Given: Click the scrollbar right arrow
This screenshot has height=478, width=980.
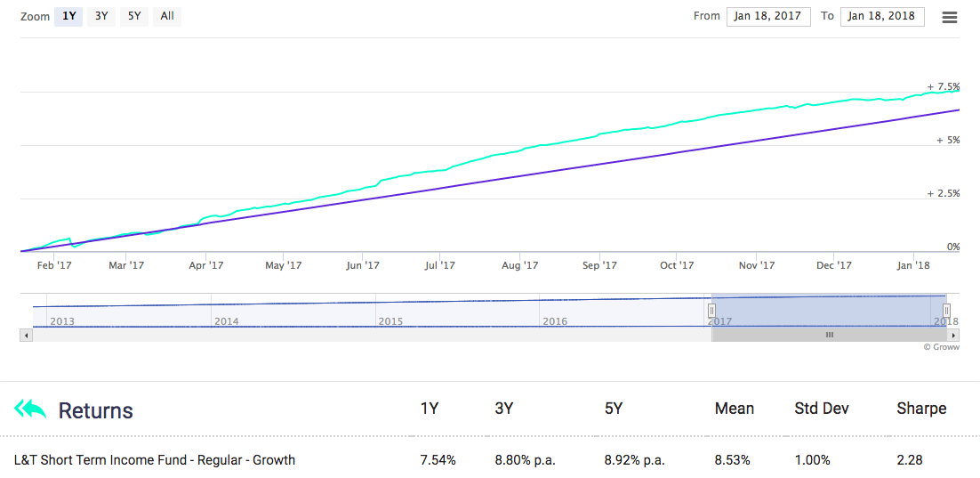Looking at the screenshot, I should (954, 336).
